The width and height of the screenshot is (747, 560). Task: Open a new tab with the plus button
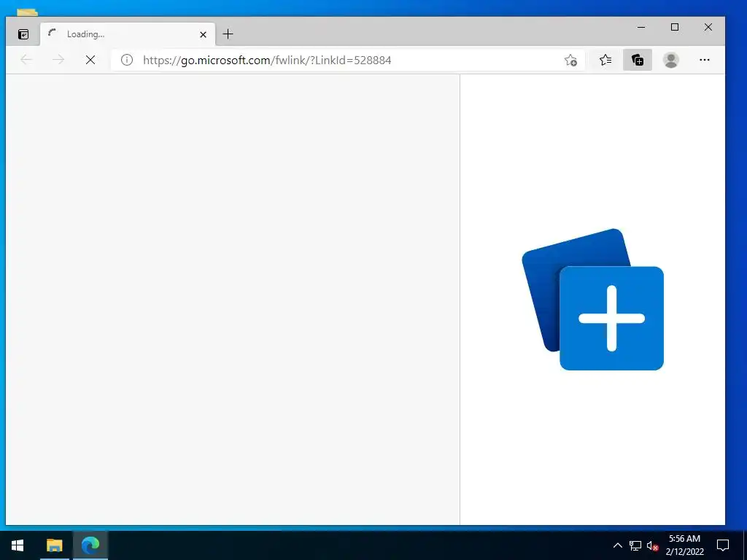tap(228, 34)
